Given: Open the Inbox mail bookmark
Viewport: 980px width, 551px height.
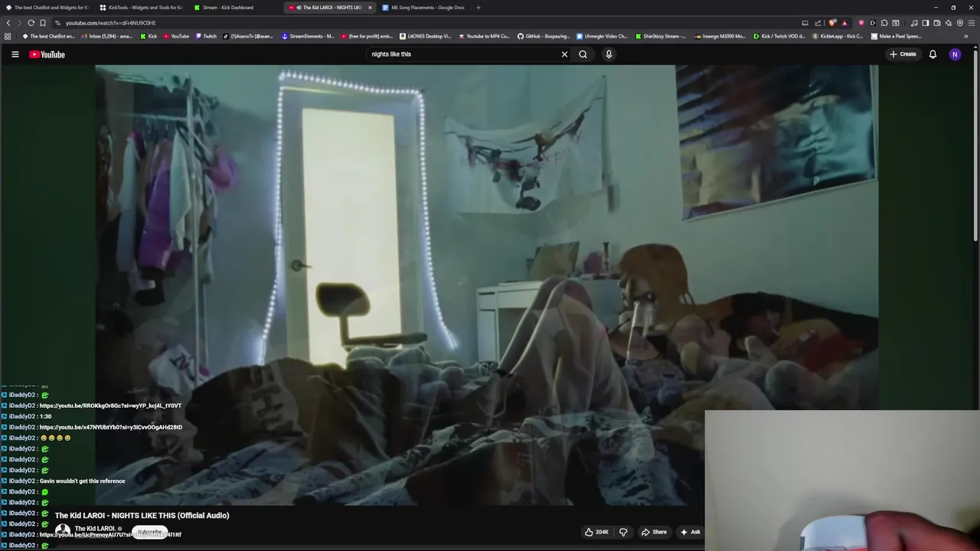Looking at the screenshot, I should [x=106, y=36].
